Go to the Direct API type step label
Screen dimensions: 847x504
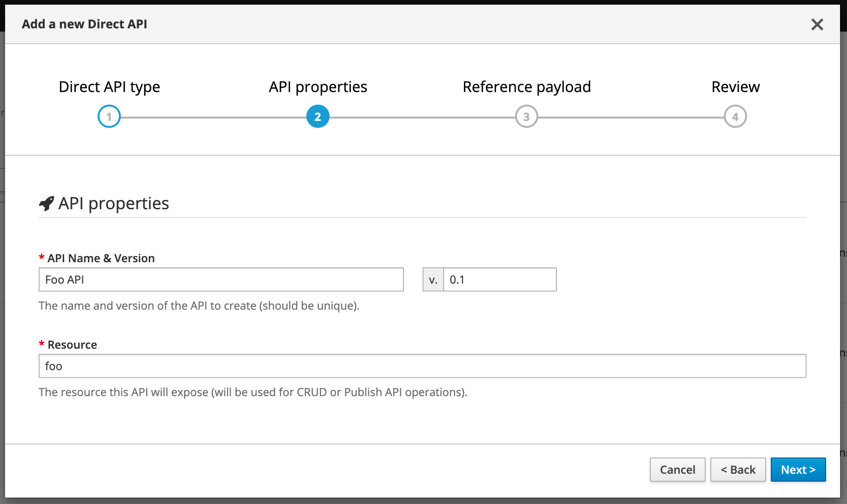(x=109, y=87)
